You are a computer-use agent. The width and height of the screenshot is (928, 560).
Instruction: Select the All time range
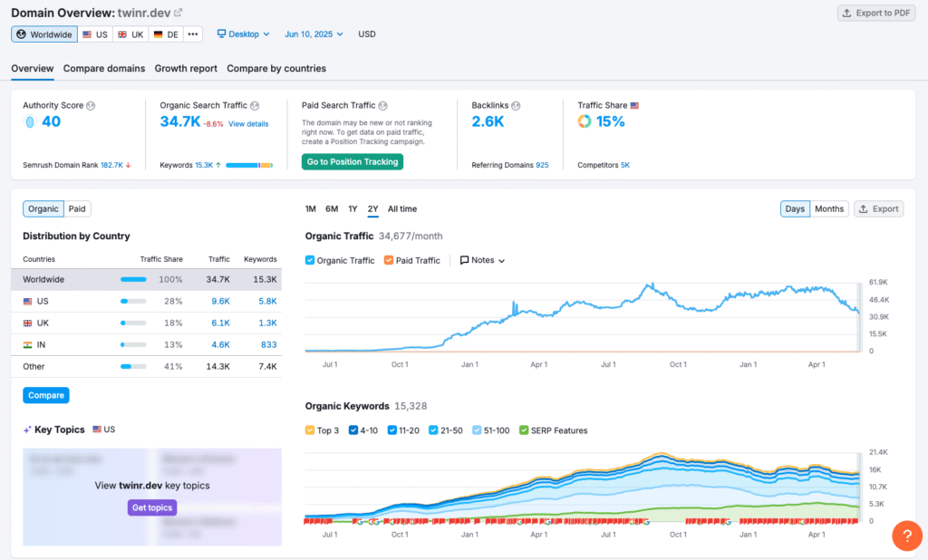(402, 209)
